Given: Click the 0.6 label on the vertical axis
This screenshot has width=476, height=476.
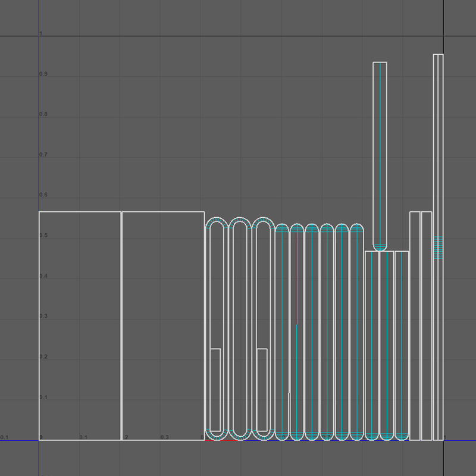Looking at the screenshot, I should tap(43, 195).
